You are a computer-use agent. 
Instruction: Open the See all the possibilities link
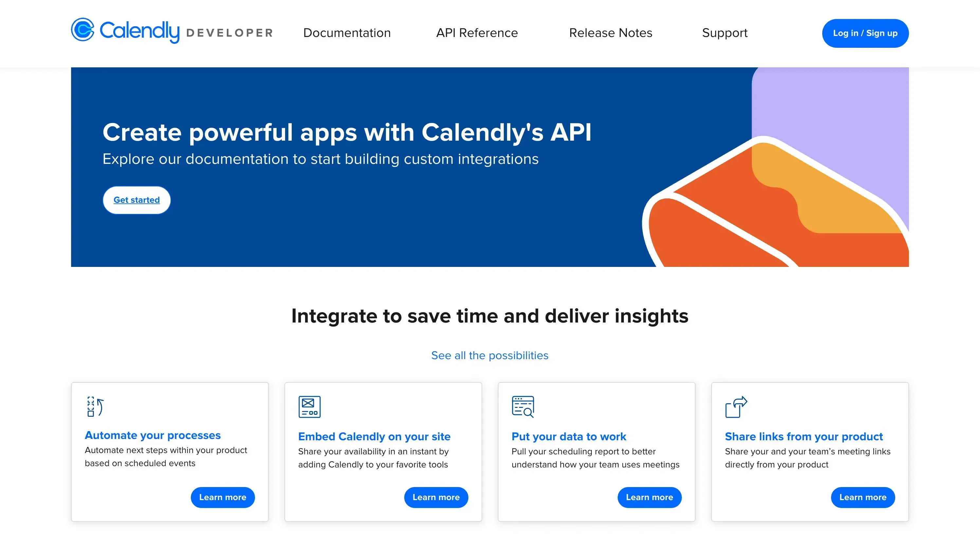click(490, 355)
